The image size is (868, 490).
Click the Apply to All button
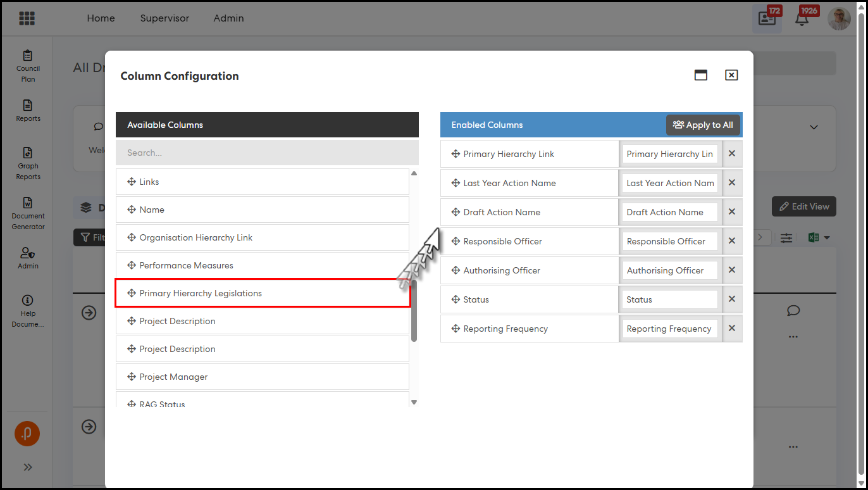(702, 125)
